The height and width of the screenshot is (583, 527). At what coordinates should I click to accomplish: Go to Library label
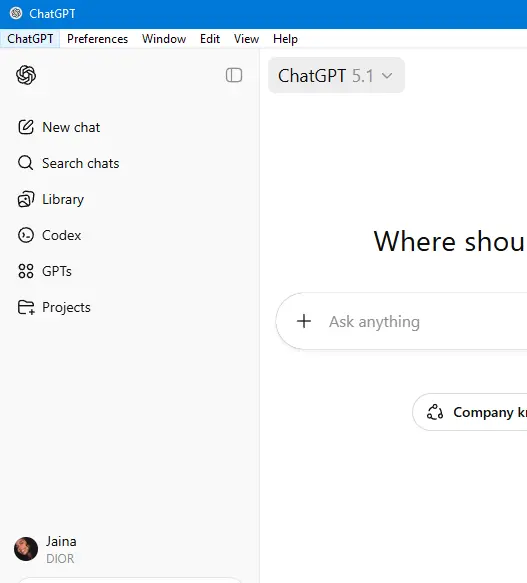tap(63, 200)
